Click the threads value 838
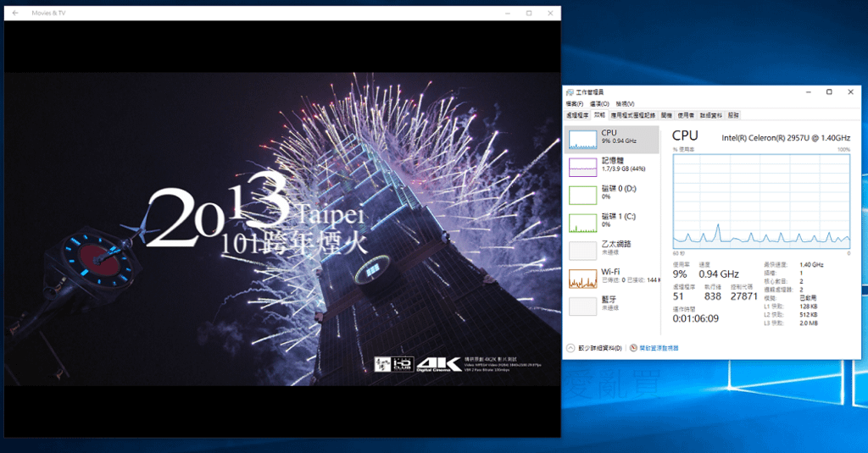868x453 pixels. [712, 296]
